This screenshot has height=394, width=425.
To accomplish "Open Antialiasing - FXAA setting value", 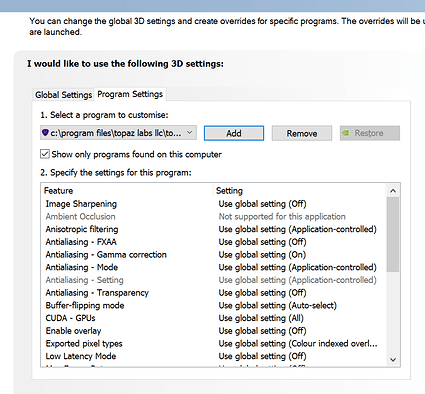I will click(x=262, y=242).
